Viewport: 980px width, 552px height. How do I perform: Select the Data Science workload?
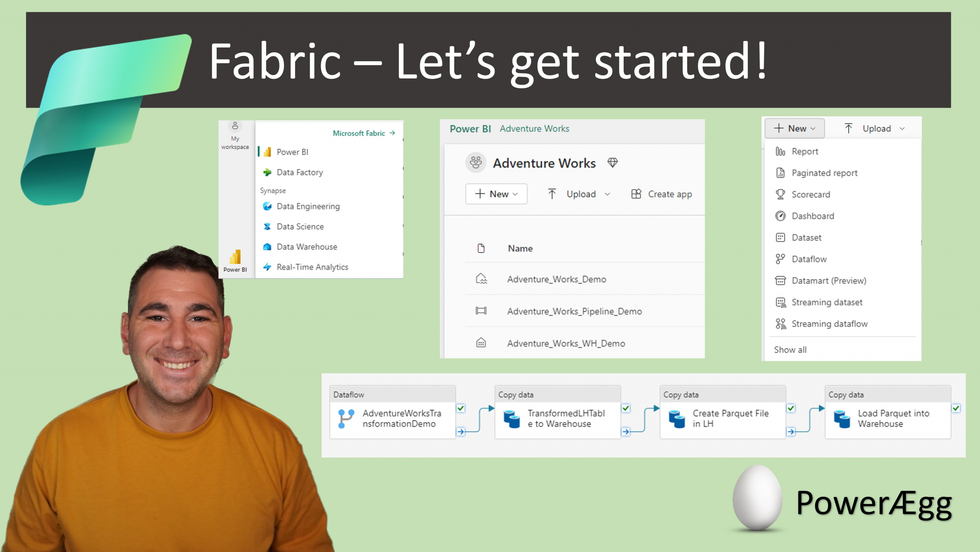point(300,226)
